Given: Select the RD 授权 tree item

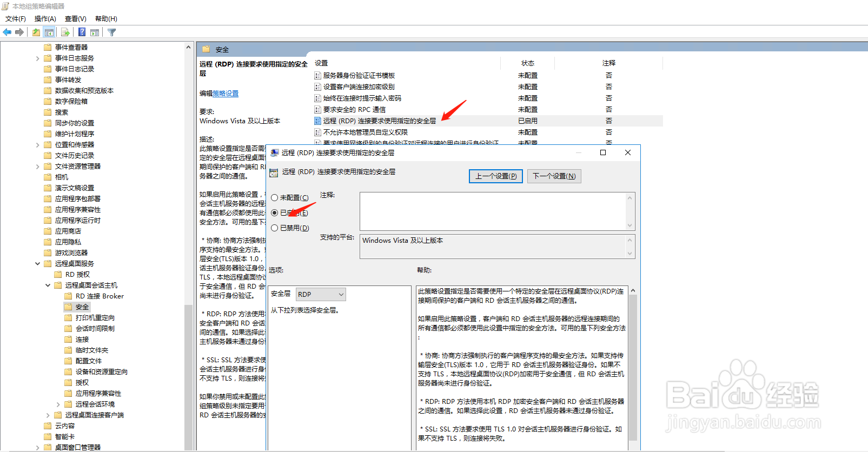Looking at the screenshot, I should point(77,274).
